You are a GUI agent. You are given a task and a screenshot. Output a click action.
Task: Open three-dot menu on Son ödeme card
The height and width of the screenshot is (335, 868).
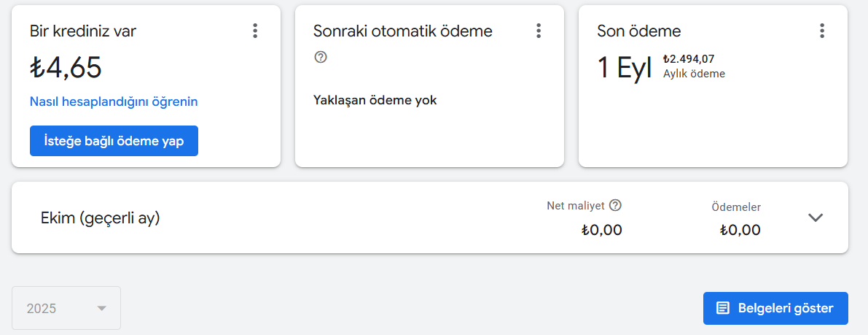click(822, 31)
